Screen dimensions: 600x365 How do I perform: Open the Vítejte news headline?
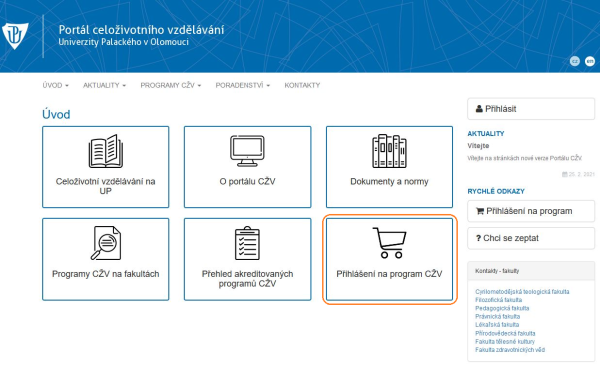(x=478, y=146)
